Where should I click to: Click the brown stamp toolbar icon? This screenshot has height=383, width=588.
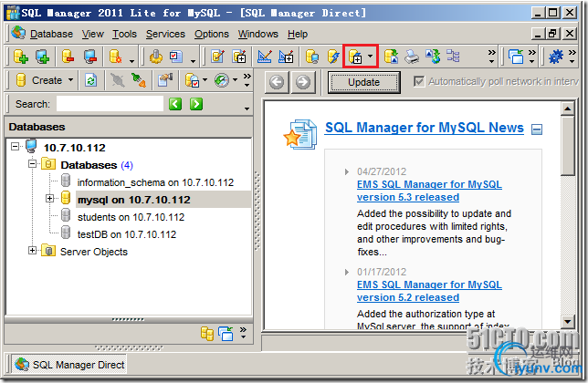click(156, 57)
